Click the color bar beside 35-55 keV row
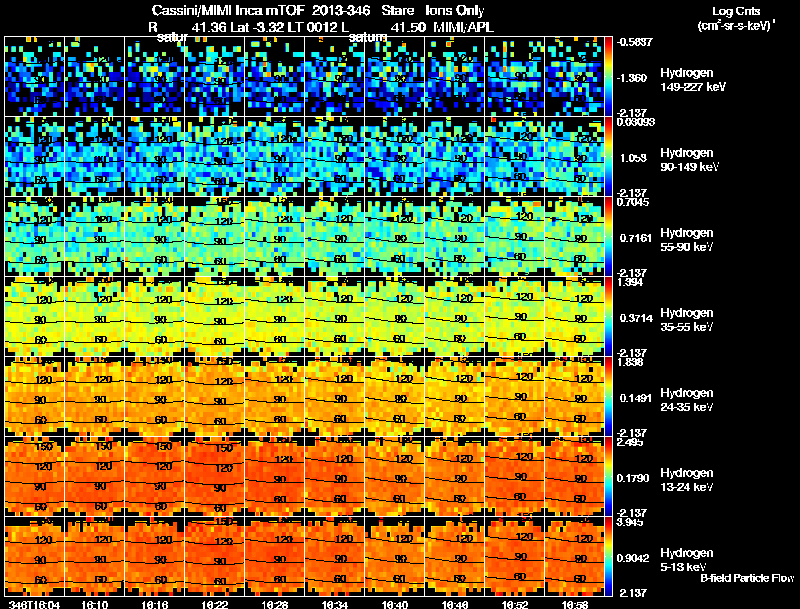The height and width of the screenshot is (609, 800). (x=609, y=317)
